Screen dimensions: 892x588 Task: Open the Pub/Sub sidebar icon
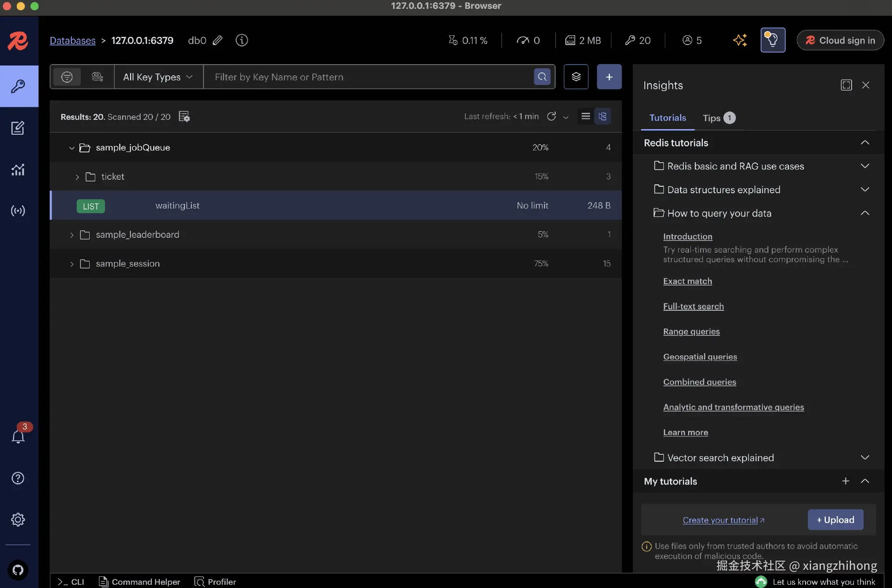[x=18, y=211]
